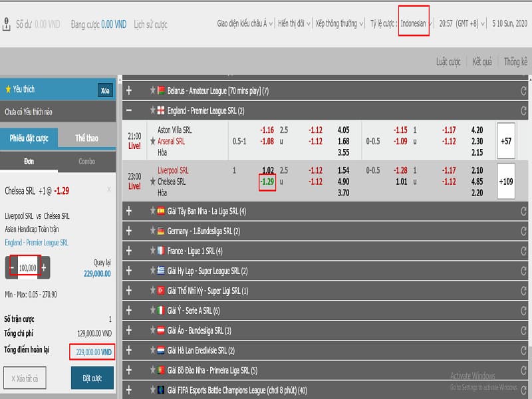Refresh the Germany 1.Bundesliga SRL row

pos(523,231)
